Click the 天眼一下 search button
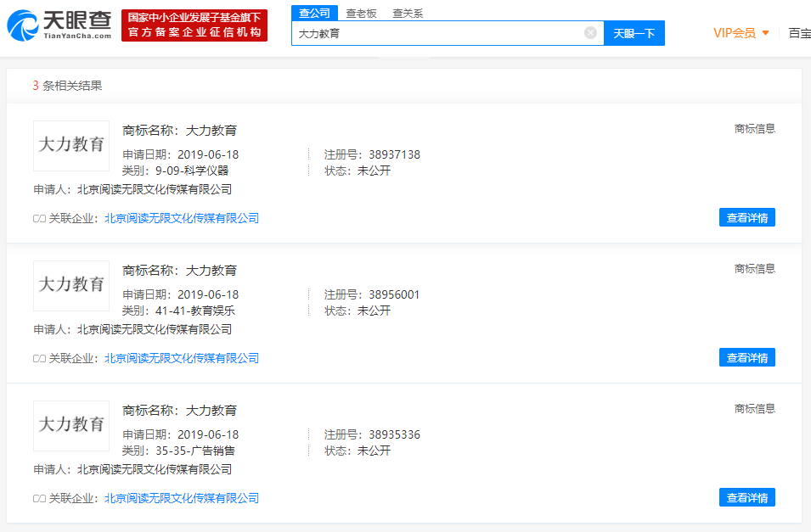This screenshot has width=811, height=532. pos(634,33)
